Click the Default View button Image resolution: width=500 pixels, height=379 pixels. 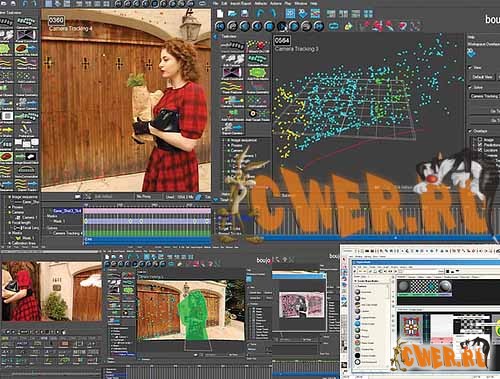point(482,77)
